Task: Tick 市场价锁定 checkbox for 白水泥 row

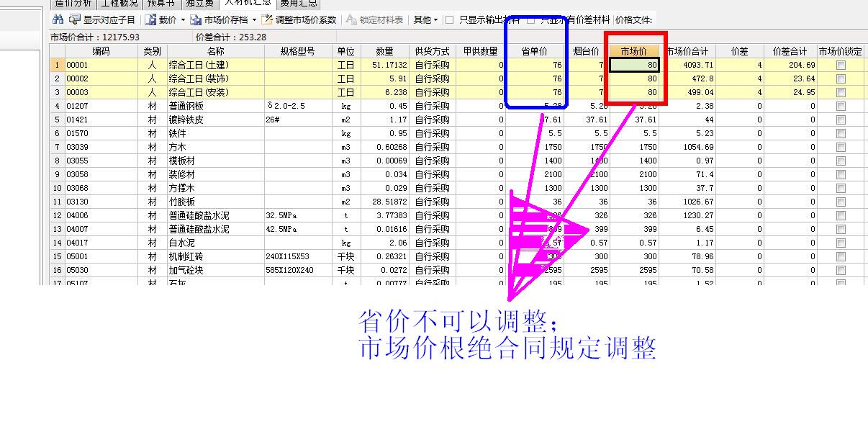Action: point(841,243)
